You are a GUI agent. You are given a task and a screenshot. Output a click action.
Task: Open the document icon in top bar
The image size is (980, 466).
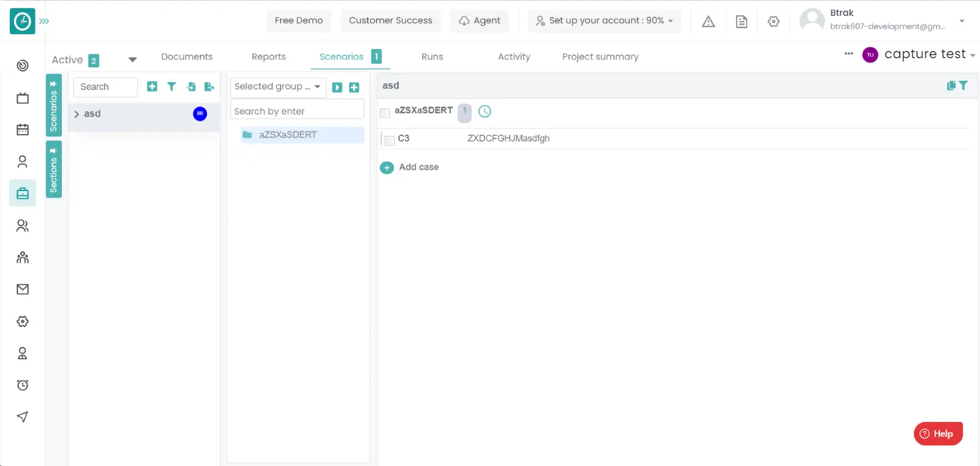click(741, 21)
